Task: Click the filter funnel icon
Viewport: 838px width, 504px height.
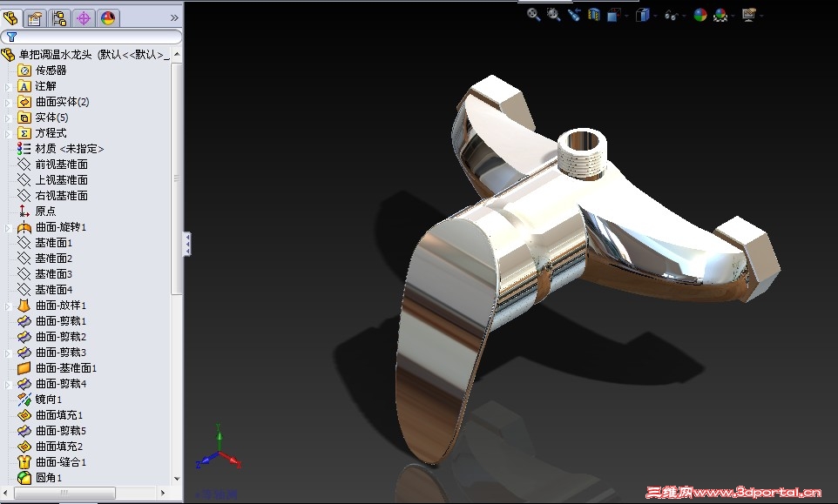Action: click(11, 37)
